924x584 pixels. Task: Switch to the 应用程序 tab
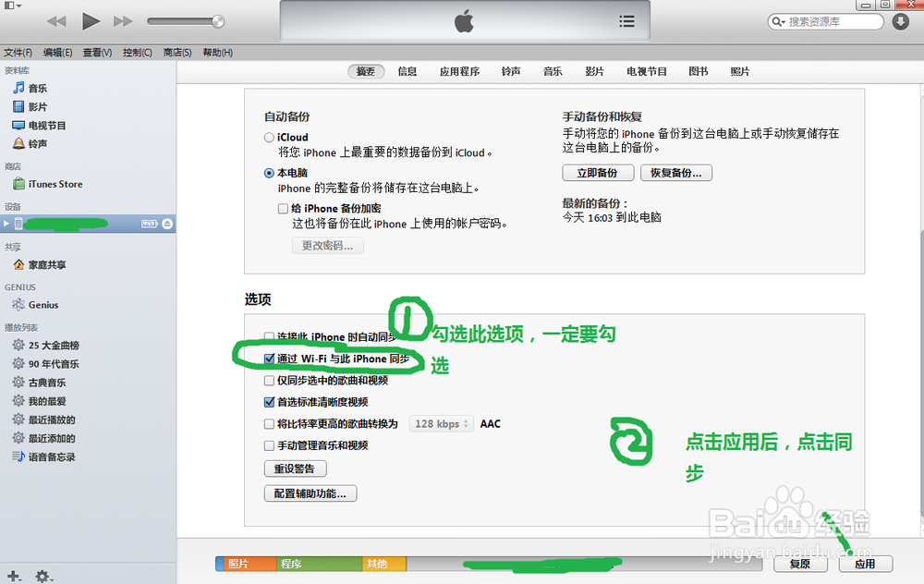(x=457, y=71)
